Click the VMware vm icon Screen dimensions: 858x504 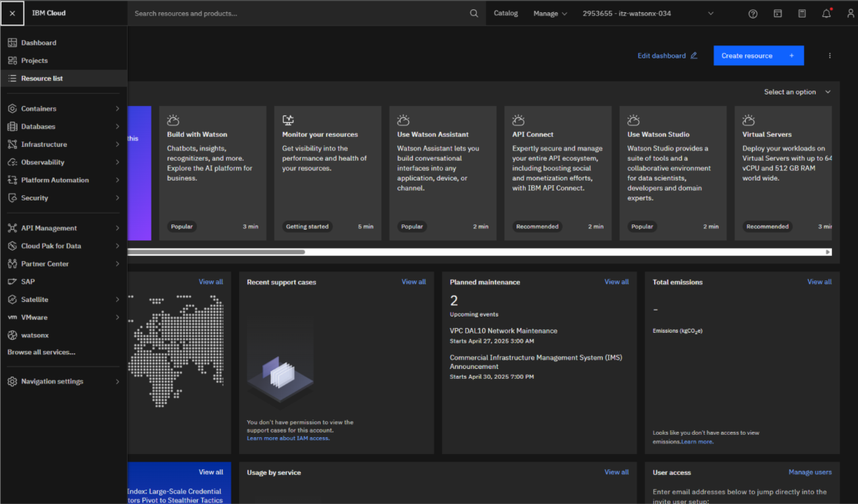coord(12,317)
